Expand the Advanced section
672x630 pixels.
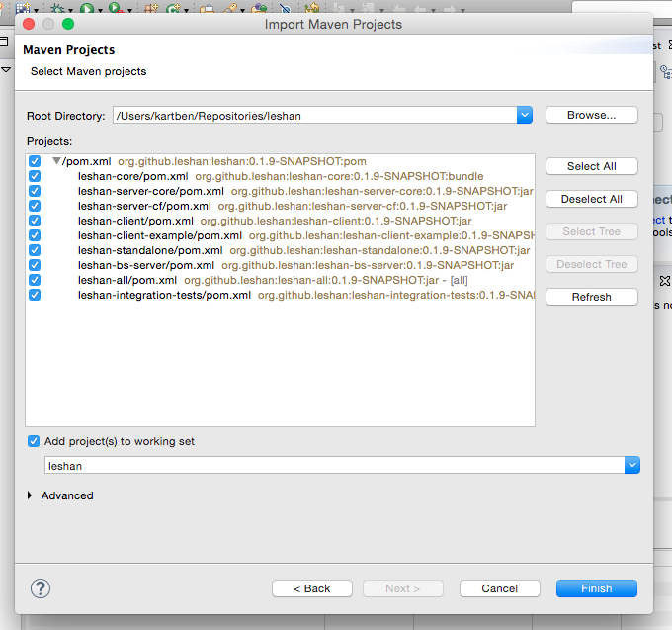(30, 495)
